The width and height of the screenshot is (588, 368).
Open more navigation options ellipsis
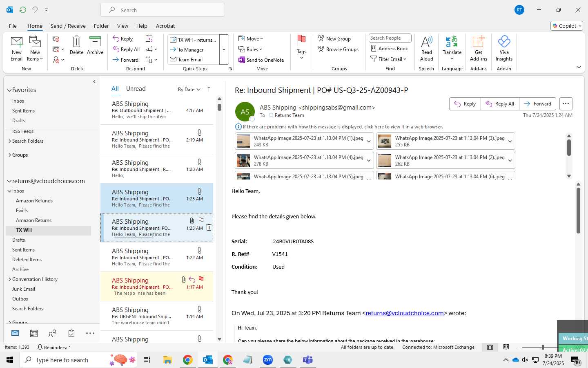(x=90, y=333)
